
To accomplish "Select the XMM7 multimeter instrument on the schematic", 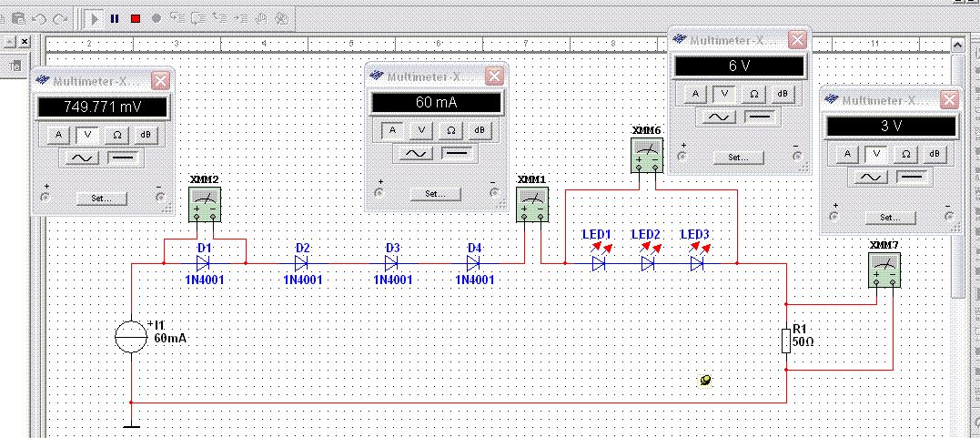I will [884, 270].
